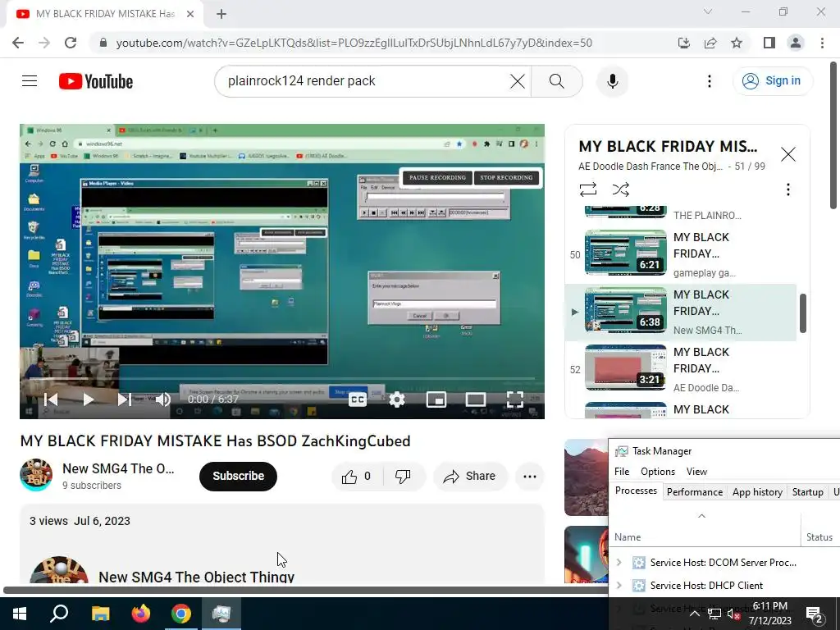Switch to Startup tab in Task Manager
Image resolution: width=840 pixels, height=630 pixels.
[x=807, y=492]
